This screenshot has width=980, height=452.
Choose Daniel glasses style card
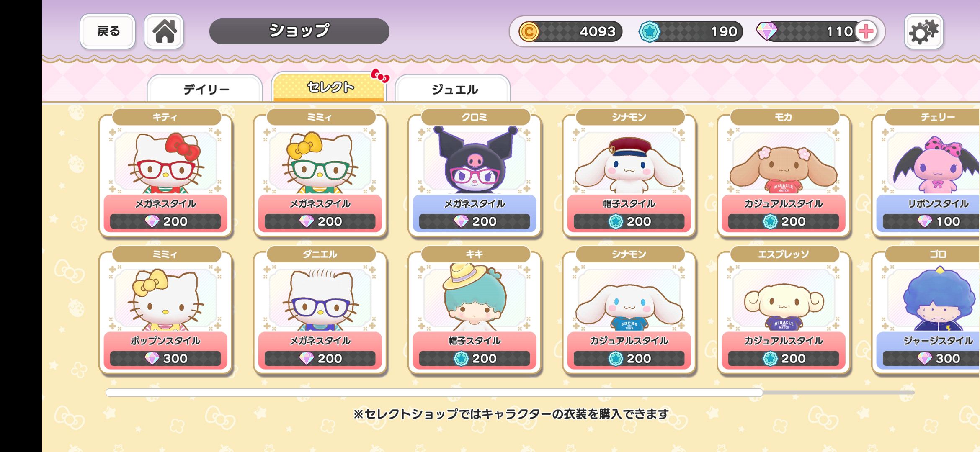(320, 311)
